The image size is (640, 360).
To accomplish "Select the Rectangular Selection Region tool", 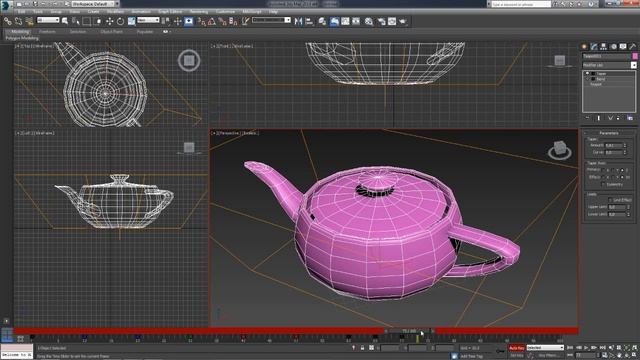I will (x=87, y=21).
